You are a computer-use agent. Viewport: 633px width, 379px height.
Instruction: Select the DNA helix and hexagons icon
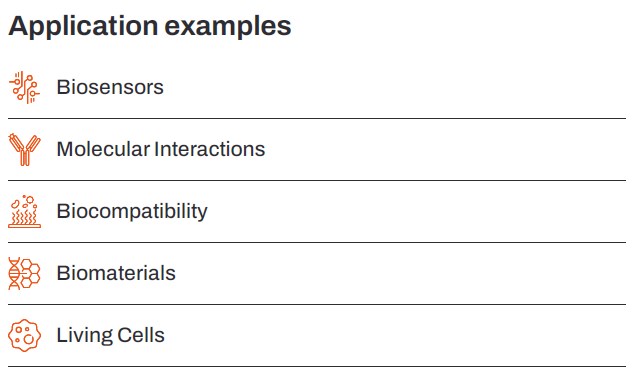(x=24, y=273)
